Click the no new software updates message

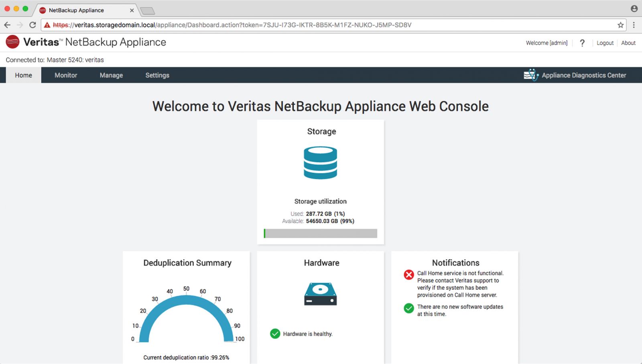pyautogui.click(x=460, y=310)
